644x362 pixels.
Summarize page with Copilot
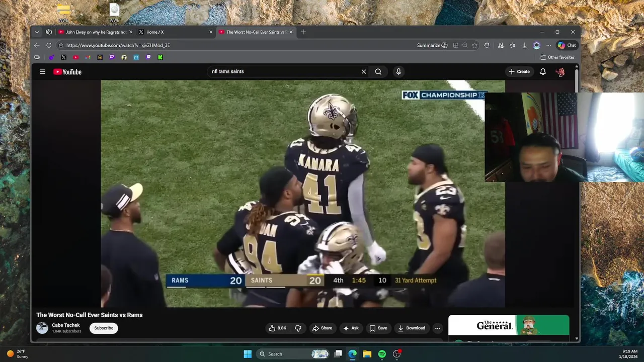point(432,45)
